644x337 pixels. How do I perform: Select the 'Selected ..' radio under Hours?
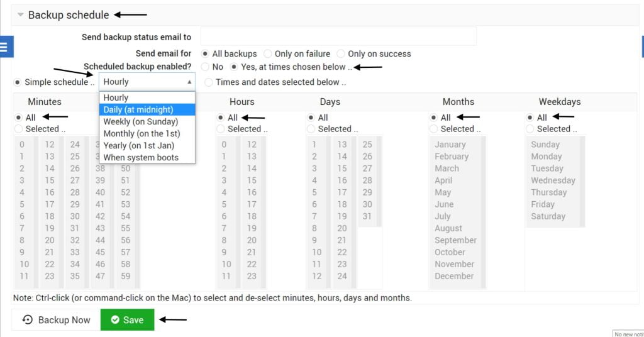click(x=221, y=129)
